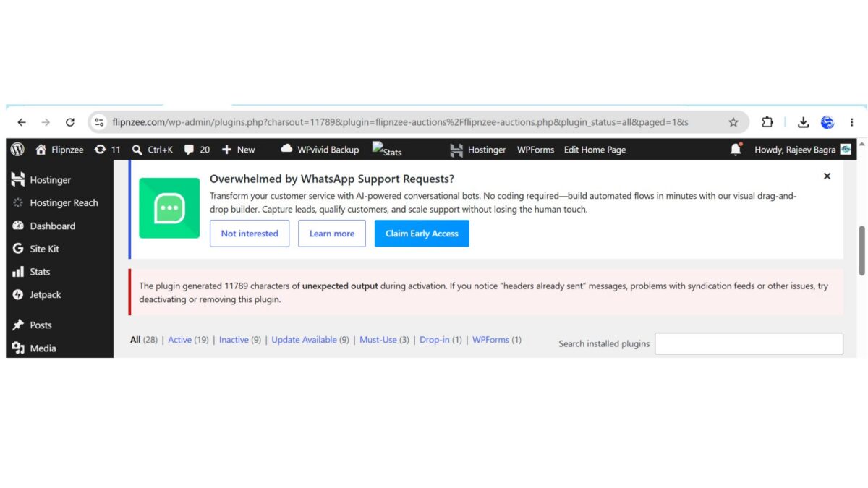The height and width of the screenshot is (488, 868).
Task: Dismiss the WhatsApp support banner
Action: point(827,176)
